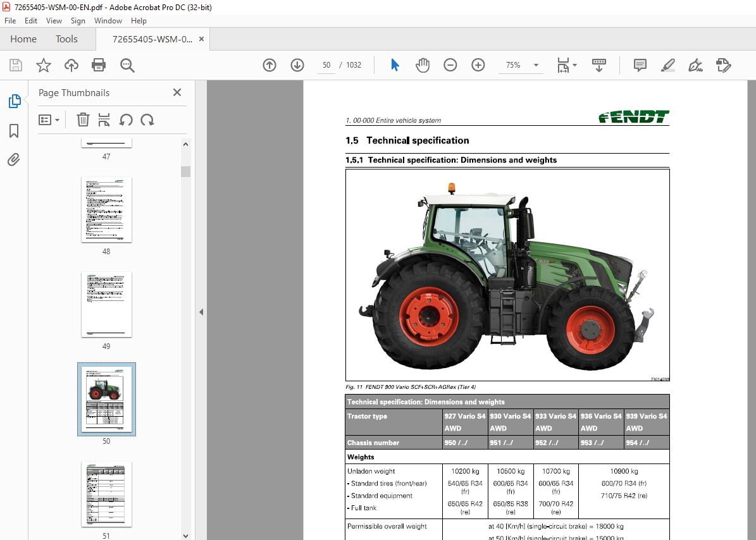The height and width of the screenshot is (540, 756).
Task: Activate the Selection arrow tool
Action: click(x=395, y=65)
